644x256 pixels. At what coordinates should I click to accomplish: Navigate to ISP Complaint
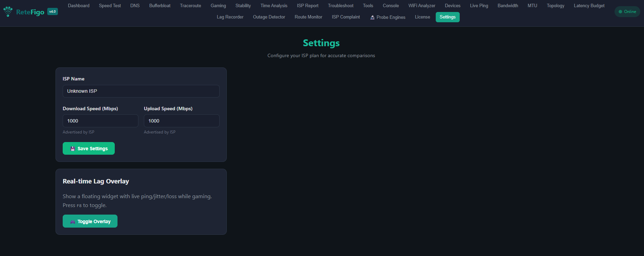[x=346, y=17]
